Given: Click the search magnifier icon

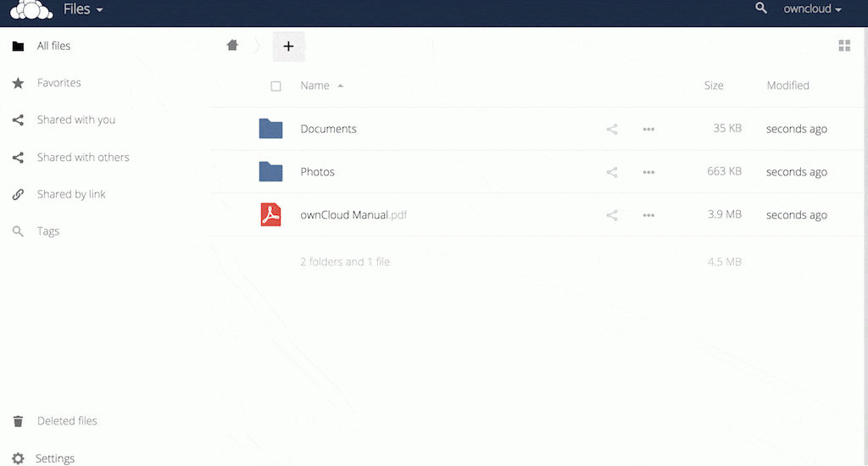Looking at the screenshot, I should [x=761, y=8].
